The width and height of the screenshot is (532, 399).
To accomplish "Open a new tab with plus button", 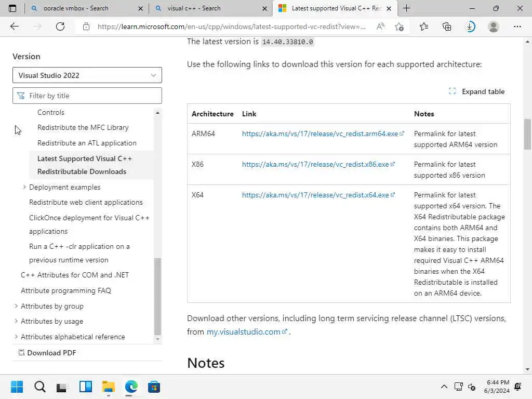I will point(406,8).
